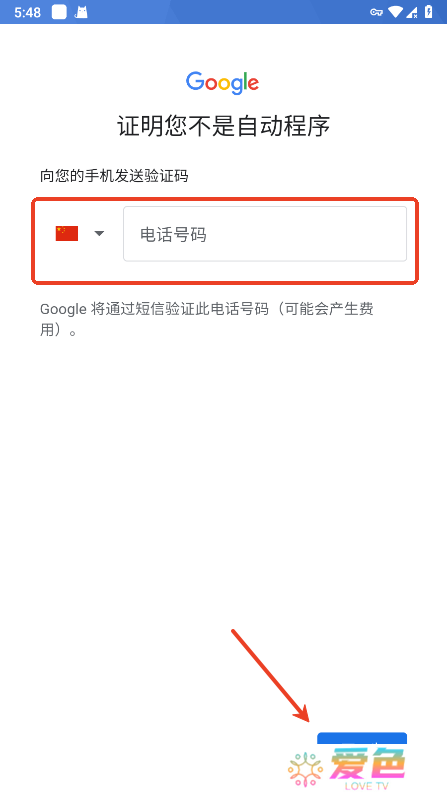Click the 5:48 clock in status bar
Image resolution: width=447 pixels, height=794 pixels.
click(x=27, y=13)
